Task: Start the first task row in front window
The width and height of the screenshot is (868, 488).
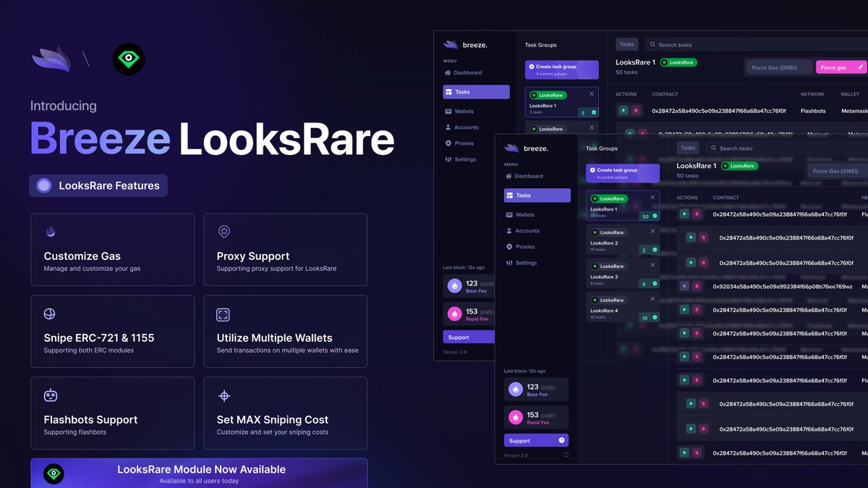Action: tap(685, 214)
